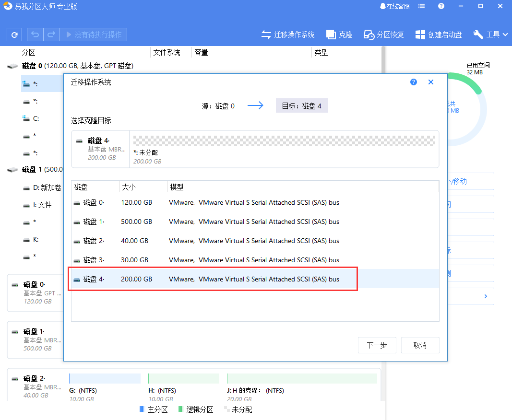Image resolution: width=512 pixels, height=420 pixels.
Task: Collapse the 磁盘 0 tree node
Action: 12,66
